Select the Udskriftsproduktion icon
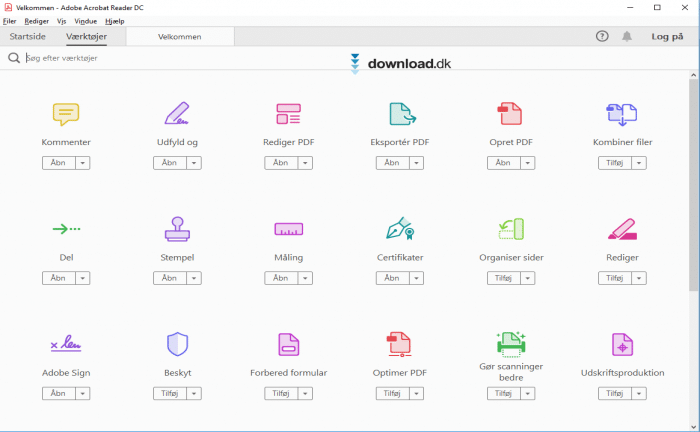 click(622, 344)
